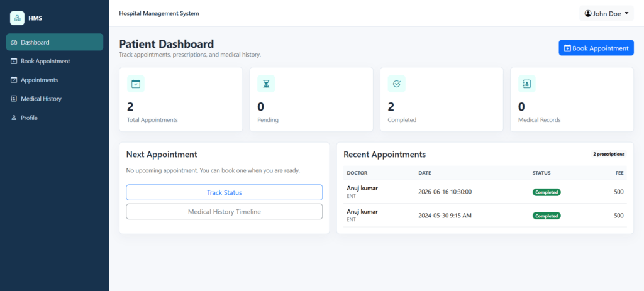Click the Completed badge in the 2024-05-30 row
644x291 pixels.
pos(547,216)
